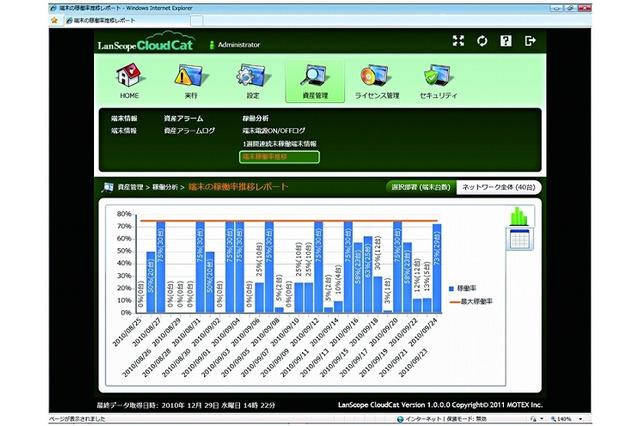Click the ネットワーク全体 (40台) field
This screenshot has width=640, height=426.
498,187
